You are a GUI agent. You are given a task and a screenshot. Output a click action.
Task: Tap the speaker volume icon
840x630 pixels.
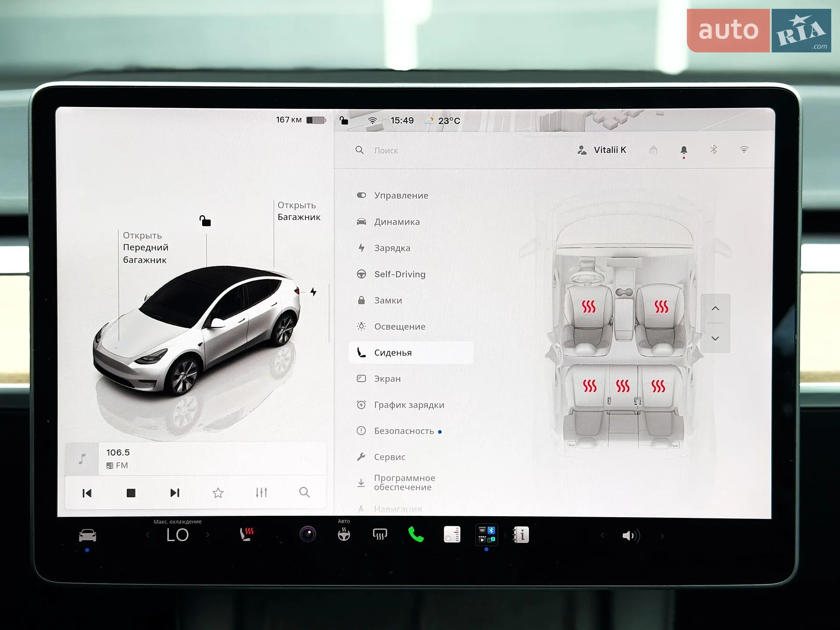point(631,535)
